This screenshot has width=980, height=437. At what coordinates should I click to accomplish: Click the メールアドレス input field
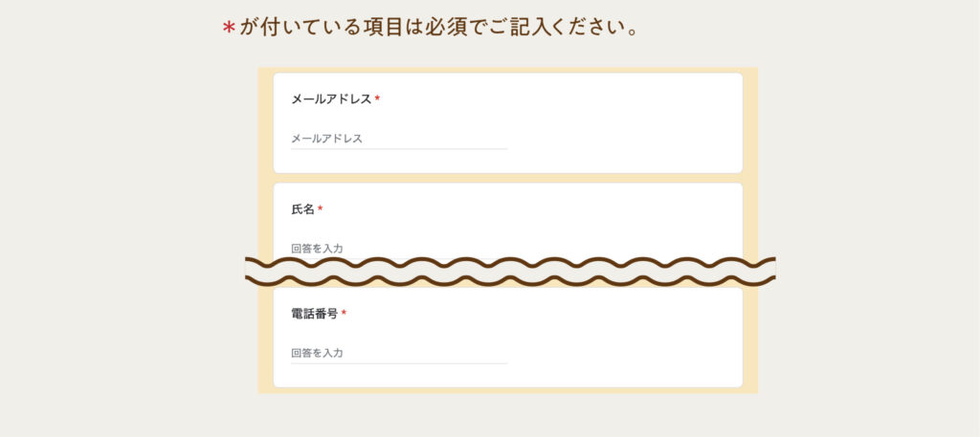coord(398,139)
